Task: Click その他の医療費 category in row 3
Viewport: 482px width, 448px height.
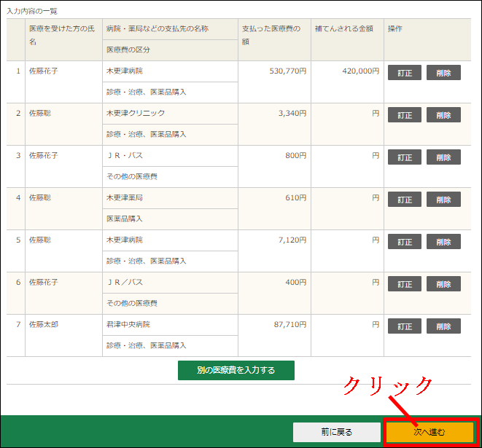Action: [x=170, y=177]
